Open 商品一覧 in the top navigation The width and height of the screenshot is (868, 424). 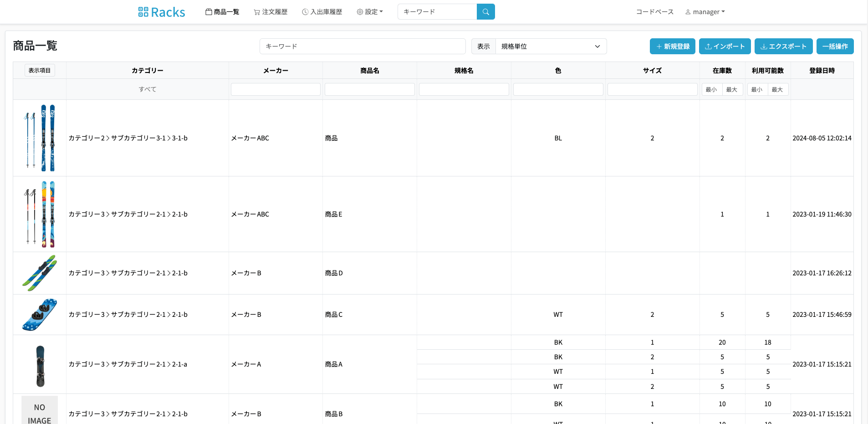pos(222,12)
